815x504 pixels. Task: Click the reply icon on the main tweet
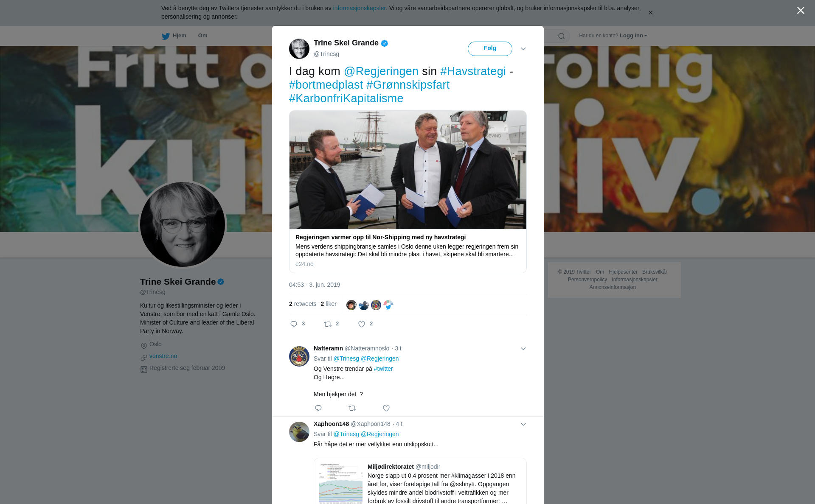click(x=294, y=324)
